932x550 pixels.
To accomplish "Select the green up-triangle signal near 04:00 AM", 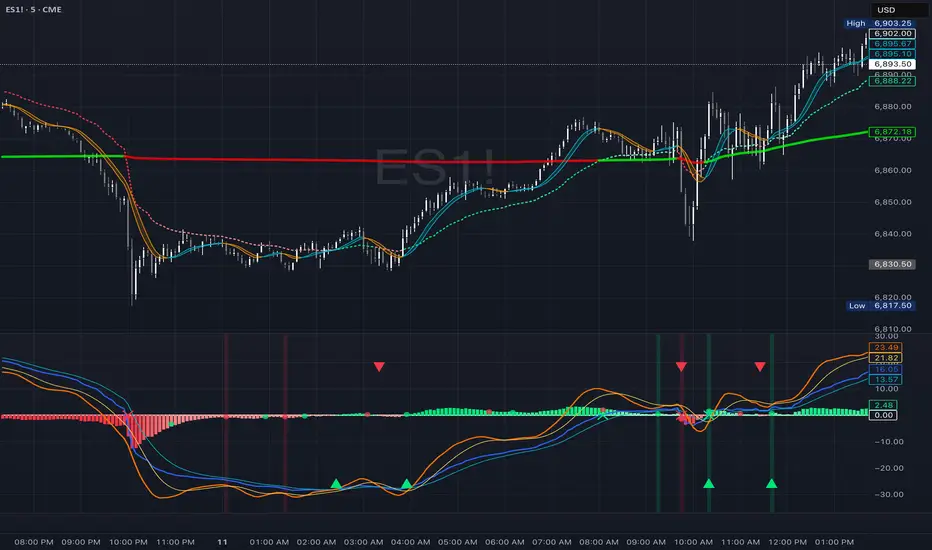I will 406,483.
